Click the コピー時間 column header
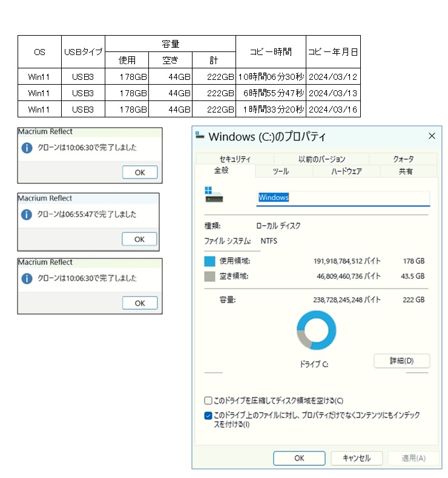The image size is (448, 478). 271,52
